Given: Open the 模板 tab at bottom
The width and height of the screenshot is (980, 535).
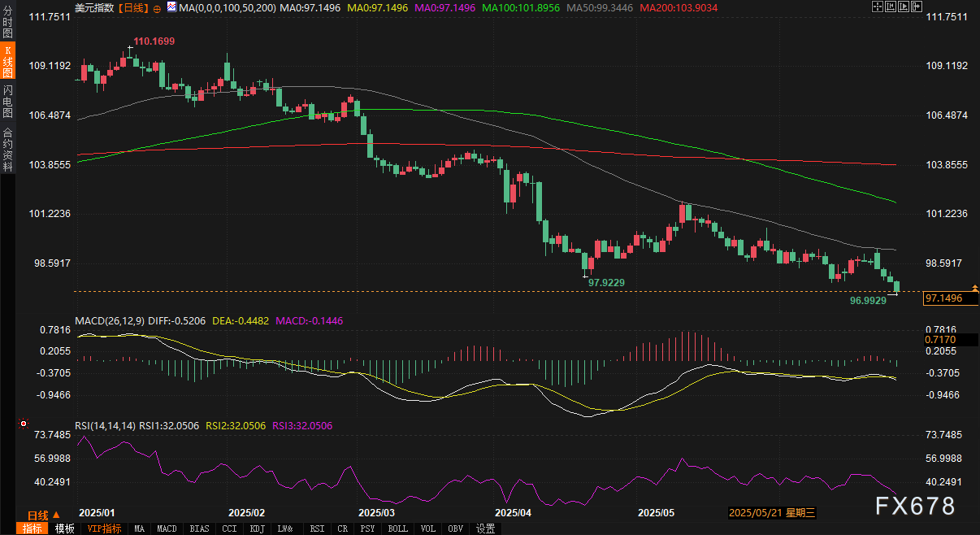Looking at the screenshot, I should [x=65, y=528].
